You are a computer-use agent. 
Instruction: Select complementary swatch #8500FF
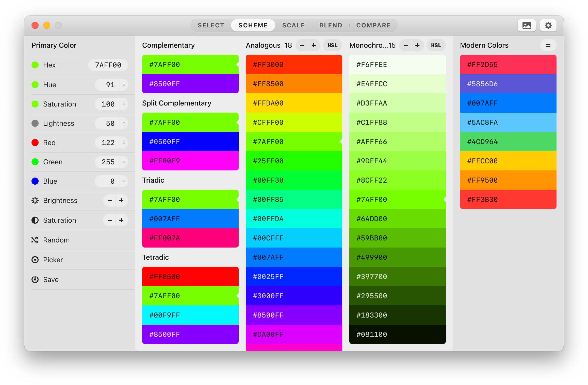click(x=190, y=84)
